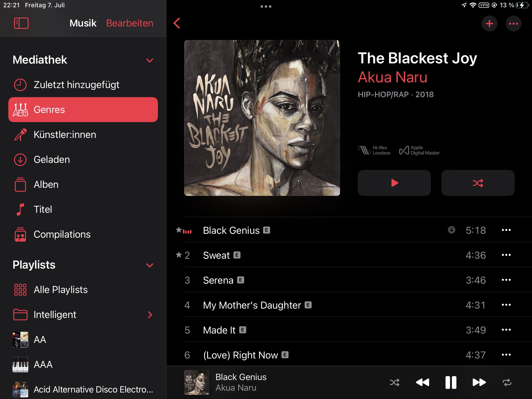The image size is (532, 399).
Task: Add album with the plus button
Action: [x=489, y=24]
